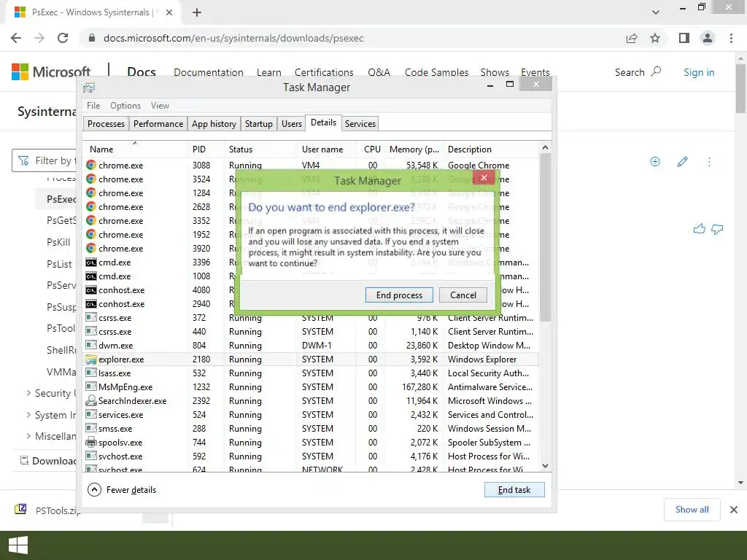Open the docs page more options dots
This screenshot has width=747, height=560.
tap(709, 162)
